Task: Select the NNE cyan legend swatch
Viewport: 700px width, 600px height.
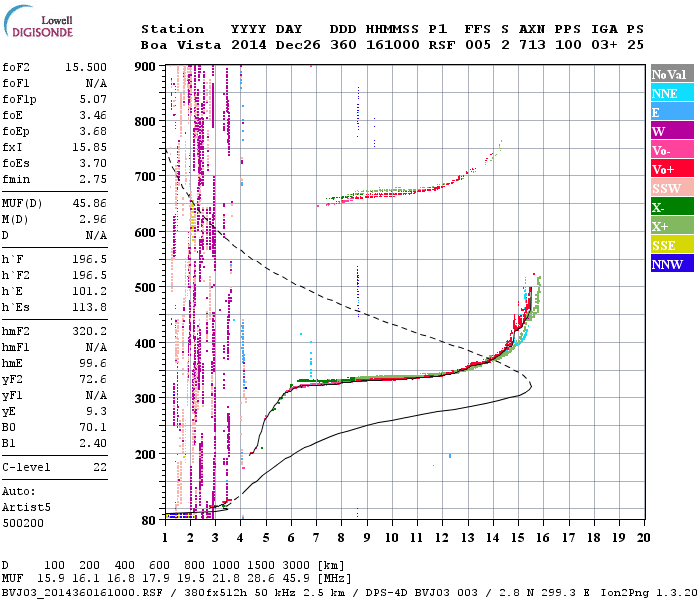Action: click(672, 93)
